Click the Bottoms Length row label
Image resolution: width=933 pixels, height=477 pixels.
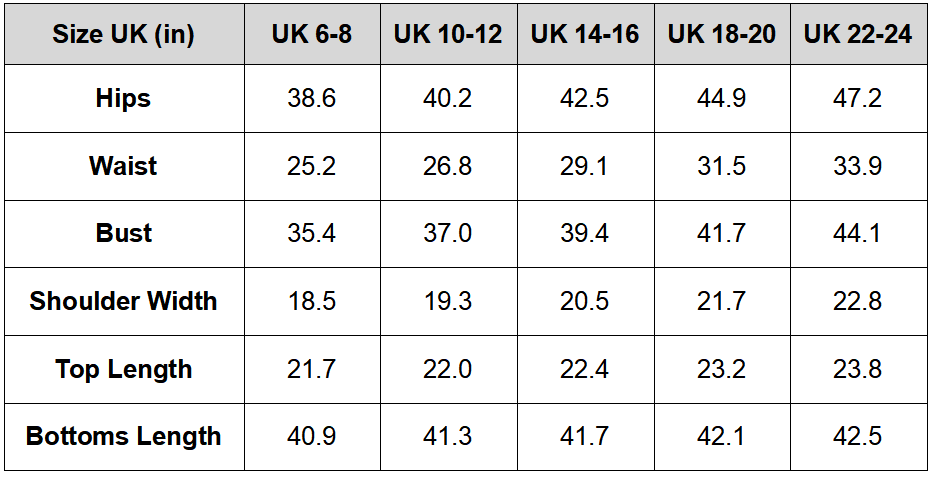pyautogui.click(x=123, y=436)
